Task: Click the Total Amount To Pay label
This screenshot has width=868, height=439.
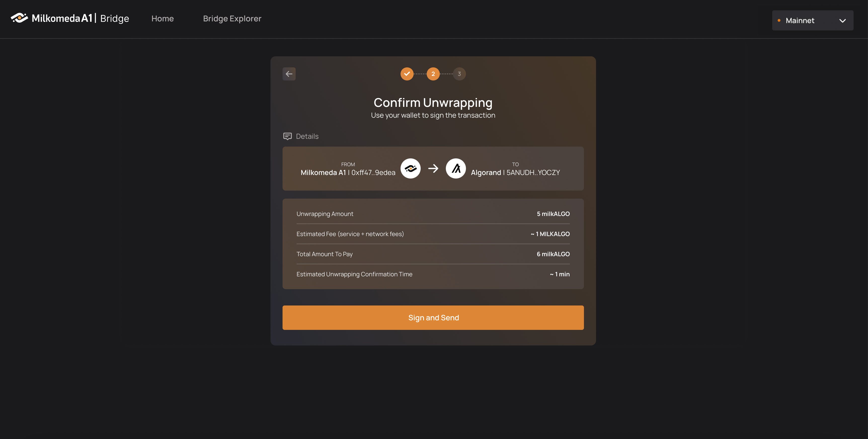Action: pyautogui.click(x=325, y=254)
